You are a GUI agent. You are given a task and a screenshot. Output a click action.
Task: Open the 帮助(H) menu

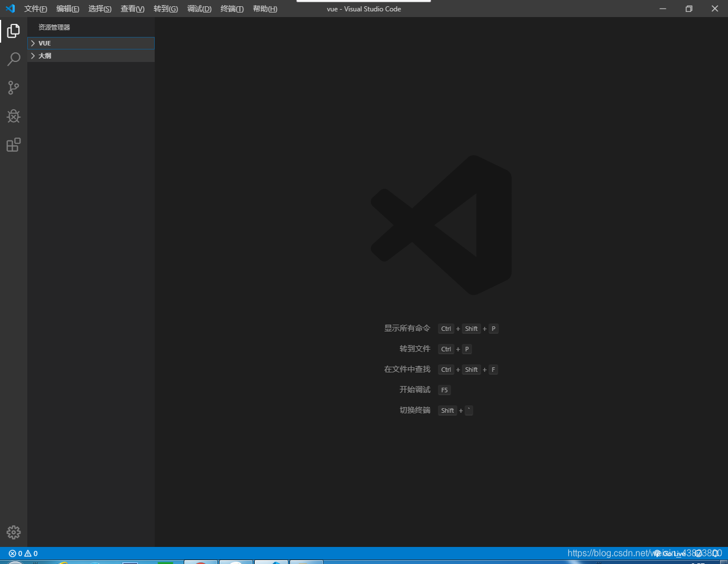(265, 9)
